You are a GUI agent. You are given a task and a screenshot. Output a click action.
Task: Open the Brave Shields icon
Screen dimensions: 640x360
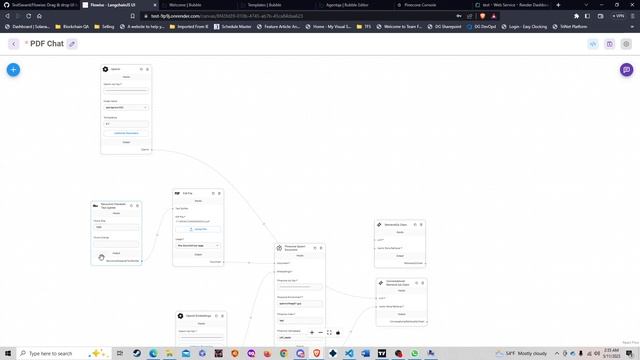(x=482, y=16)
